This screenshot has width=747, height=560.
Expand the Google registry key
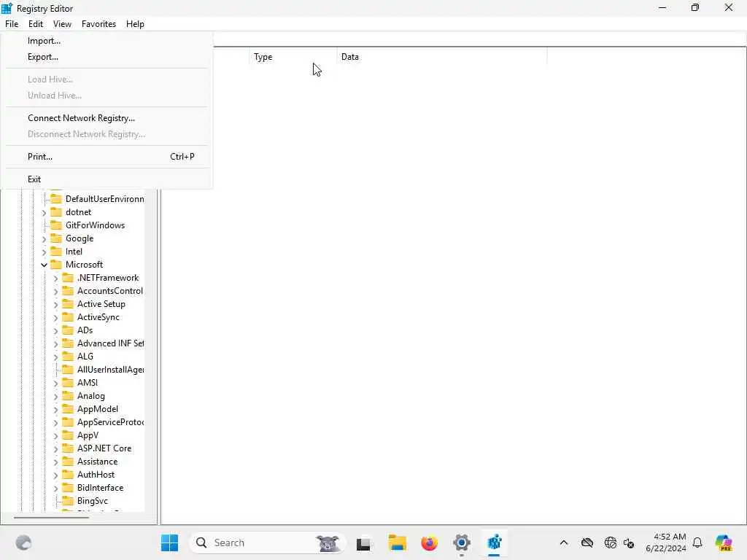coord(44,239)
